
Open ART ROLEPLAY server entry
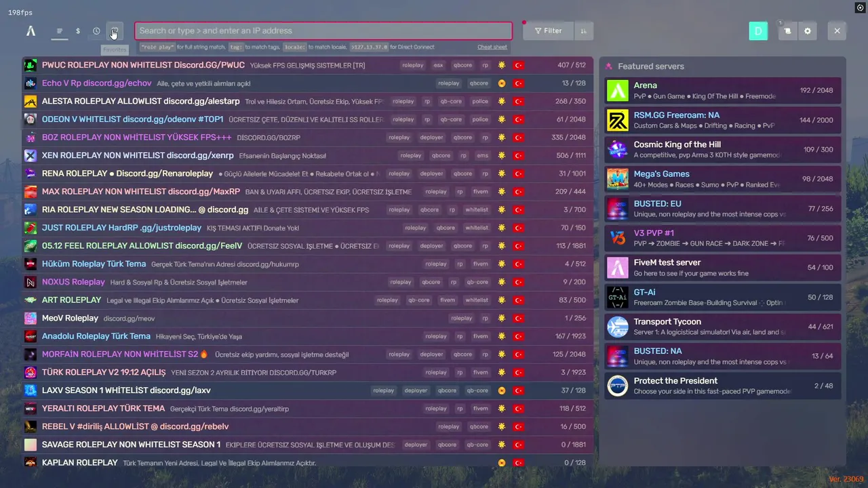[x=307, y=300]
